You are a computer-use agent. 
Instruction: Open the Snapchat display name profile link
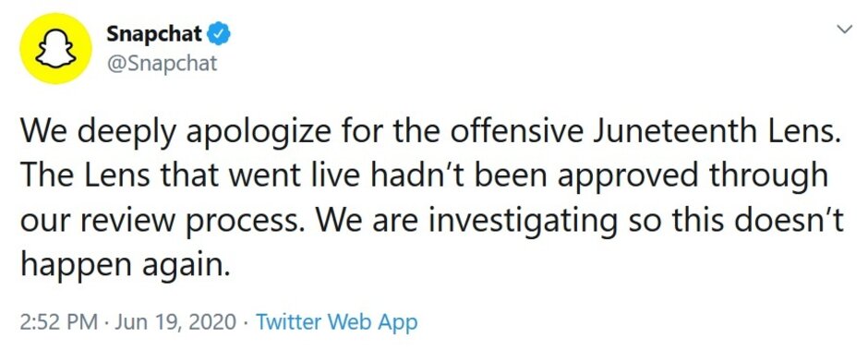coord(154,34)
